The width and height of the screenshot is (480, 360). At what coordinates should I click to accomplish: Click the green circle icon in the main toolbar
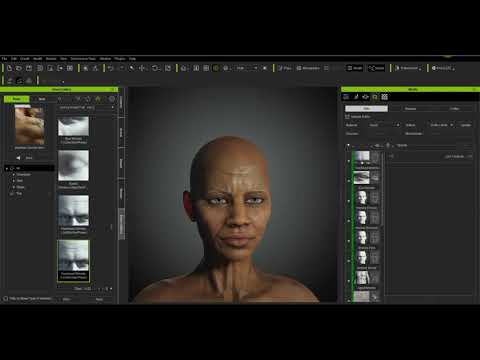point(216,68)
